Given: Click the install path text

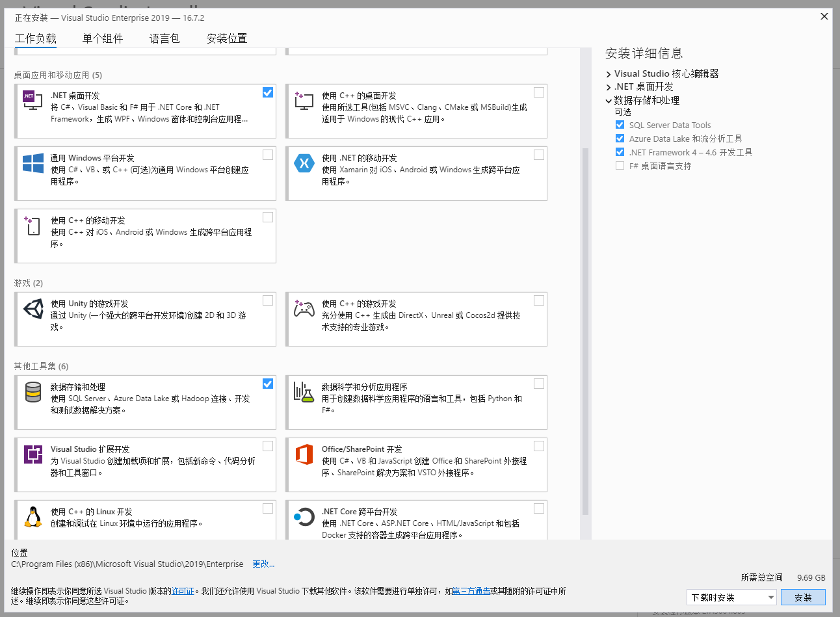Looking at the screenshot, I should pyautogui.click(x=127, y=564).
